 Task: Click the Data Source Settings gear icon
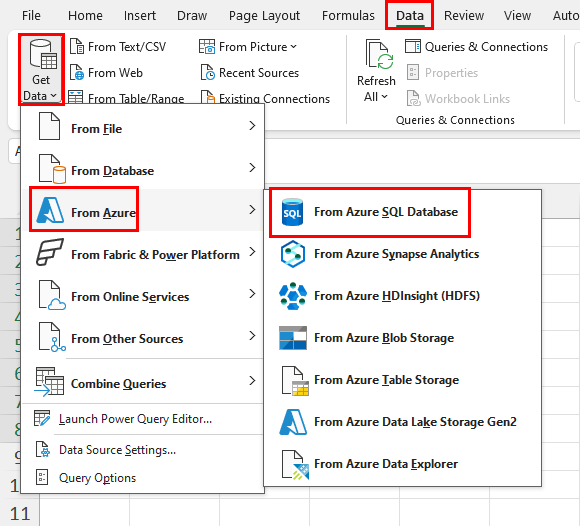[43, 449]
